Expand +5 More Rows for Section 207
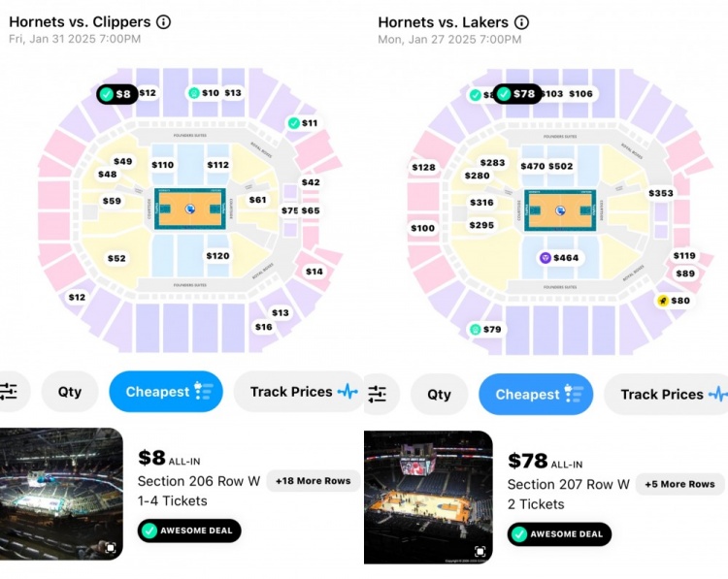728x579 pixels. pos(680,484)
